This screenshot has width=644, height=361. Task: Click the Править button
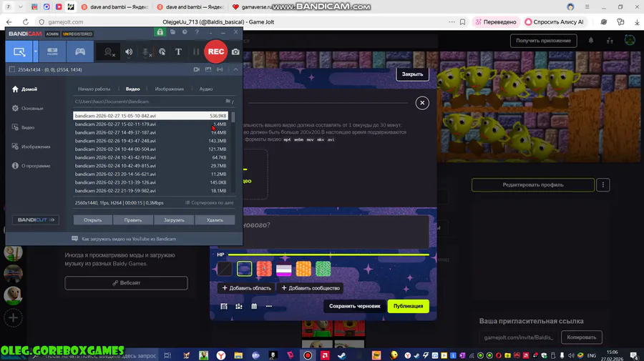tap(133, 220)
